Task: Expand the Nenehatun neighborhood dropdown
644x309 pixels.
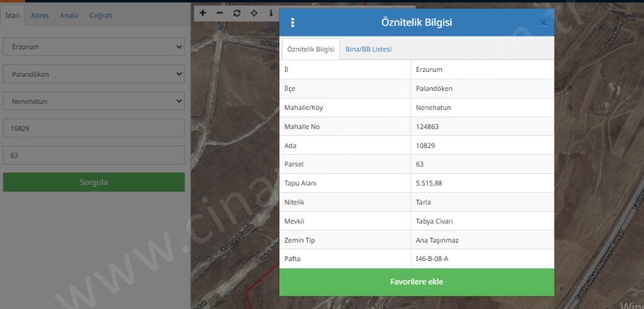Action: pyautogui.click(x=94, y=101)
